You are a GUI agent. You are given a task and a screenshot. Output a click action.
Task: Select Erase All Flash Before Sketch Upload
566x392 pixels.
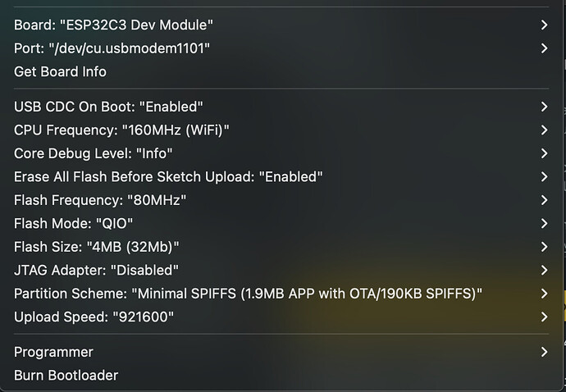tap(168, 176)
